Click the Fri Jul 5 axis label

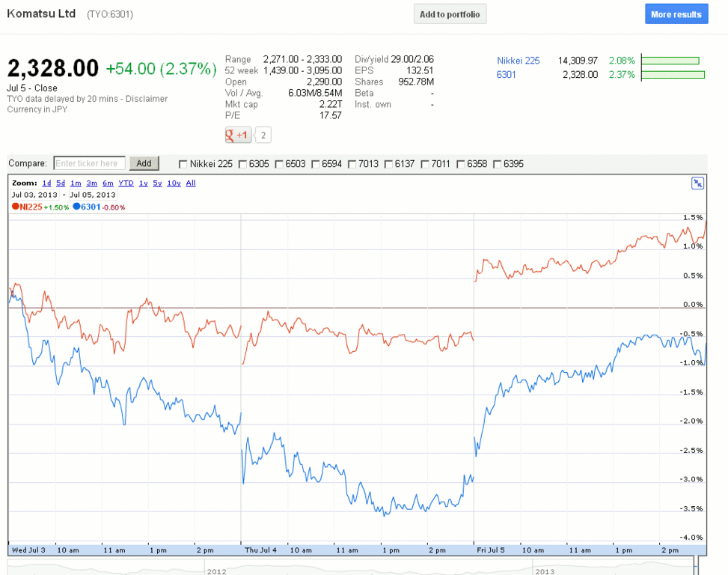(x=491, y=550)
